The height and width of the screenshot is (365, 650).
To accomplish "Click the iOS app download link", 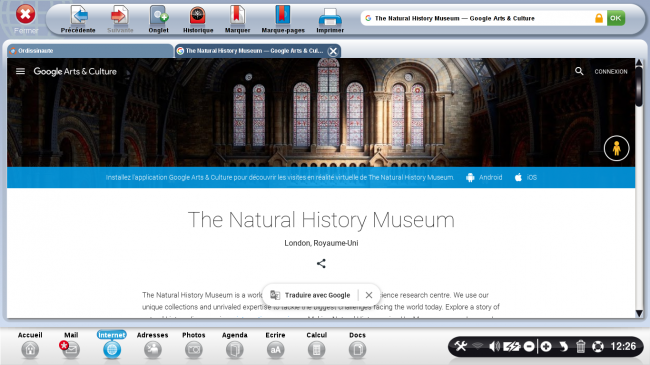I will tap(526, 178).
